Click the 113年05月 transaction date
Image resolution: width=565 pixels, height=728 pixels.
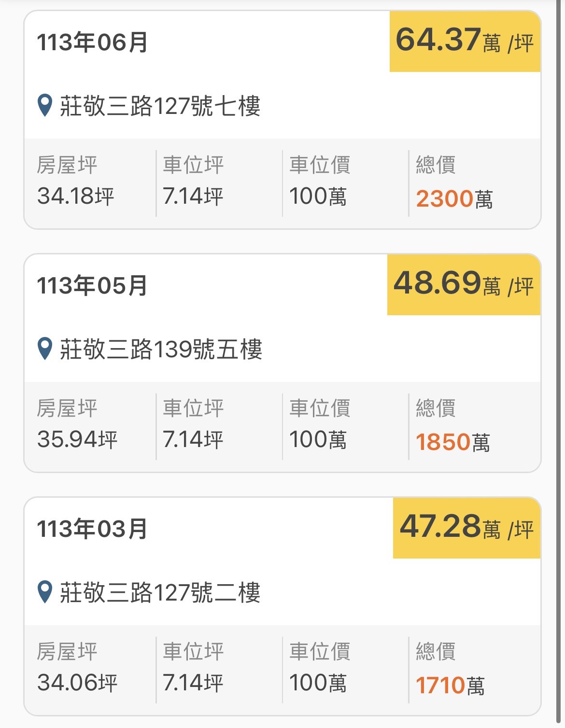pos(92,286)
